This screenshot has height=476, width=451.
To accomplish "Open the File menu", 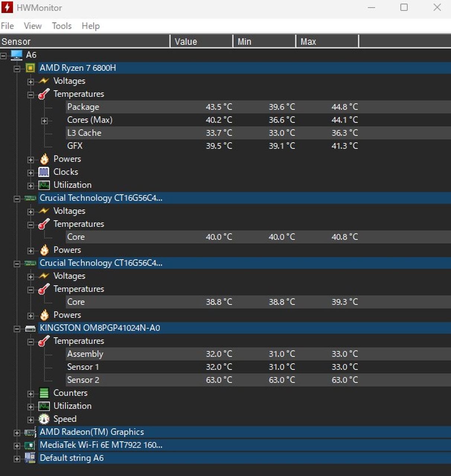I will point(7,26).
